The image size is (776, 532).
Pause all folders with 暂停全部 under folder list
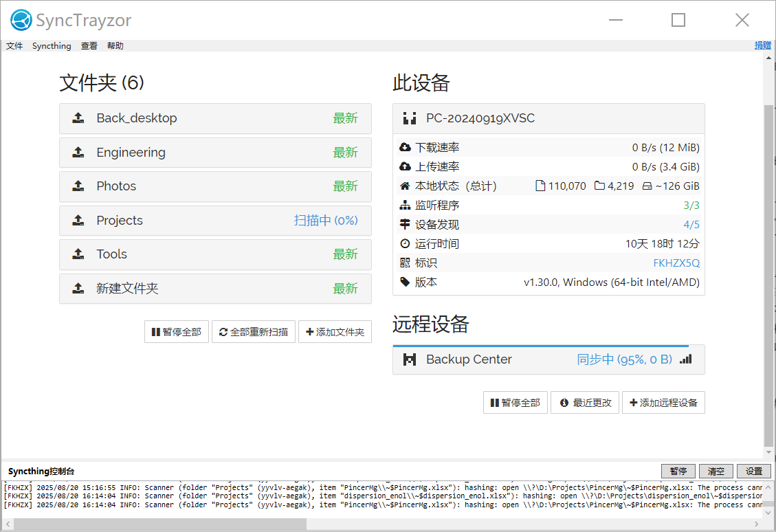click(177, 332)
